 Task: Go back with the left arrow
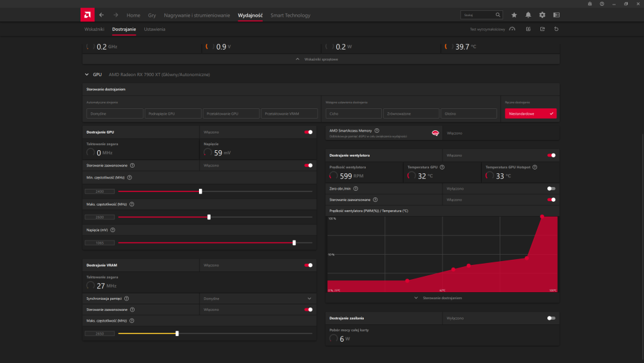tap(102, 15)
